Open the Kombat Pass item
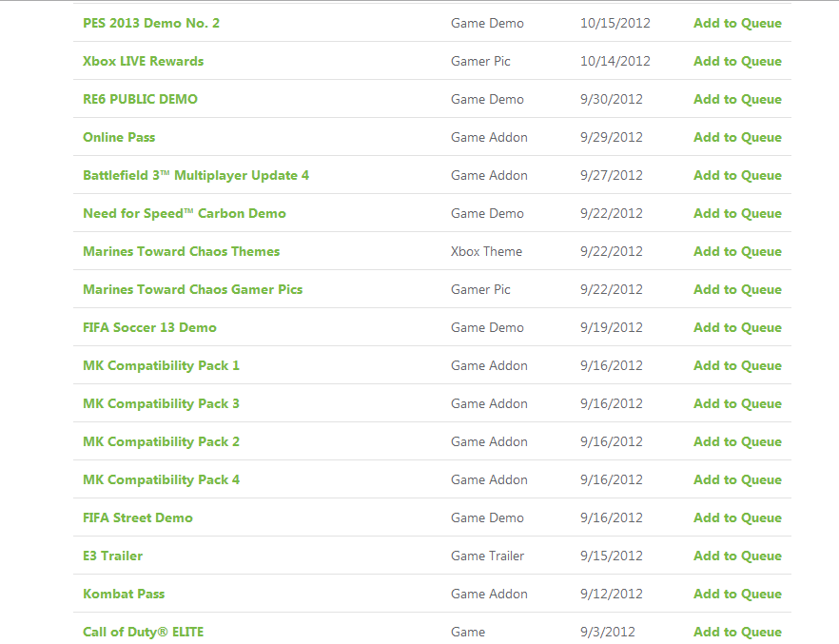Image resolution: width=839 pixels, height=644 pixels. tap(124, 594)
